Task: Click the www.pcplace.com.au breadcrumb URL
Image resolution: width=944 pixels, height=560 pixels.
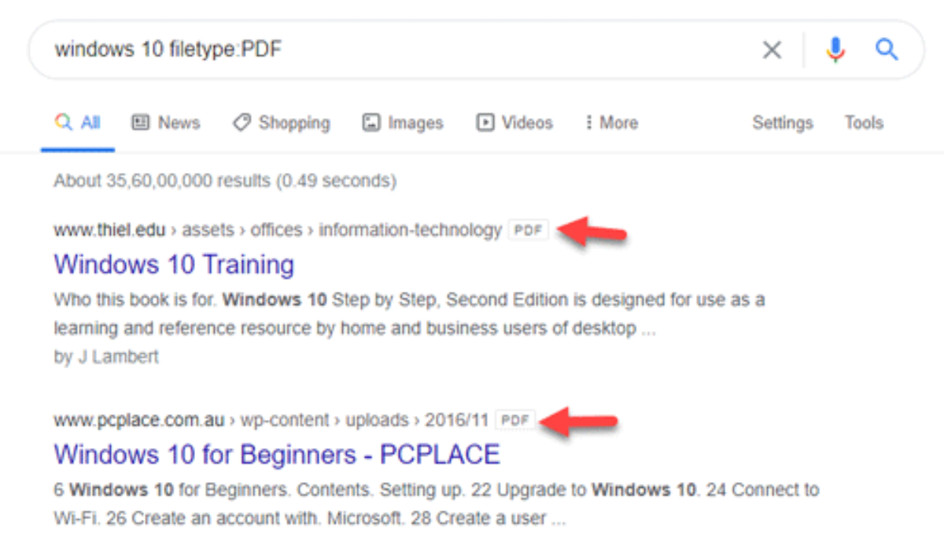Action: 138,420
